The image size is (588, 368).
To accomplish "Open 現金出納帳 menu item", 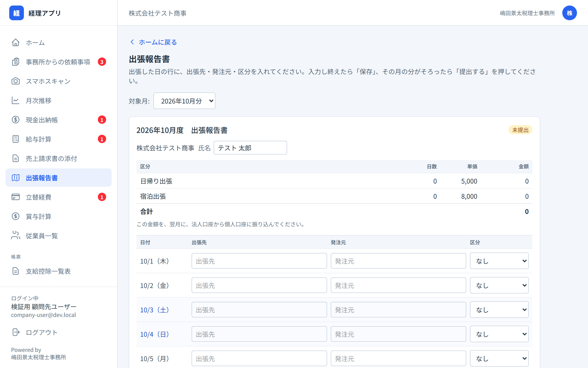I will tap(58, 120).
